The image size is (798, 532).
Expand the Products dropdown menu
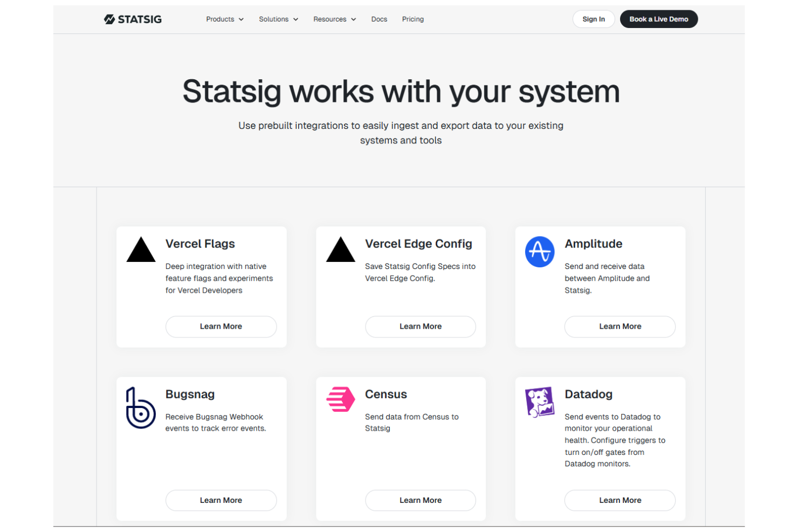[225, 19]
